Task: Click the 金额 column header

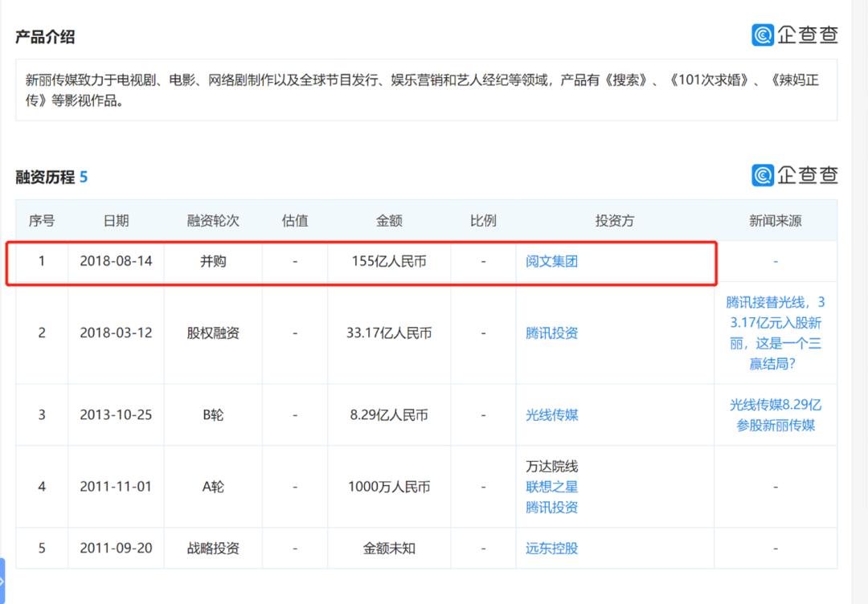Action: pos(389,221)
